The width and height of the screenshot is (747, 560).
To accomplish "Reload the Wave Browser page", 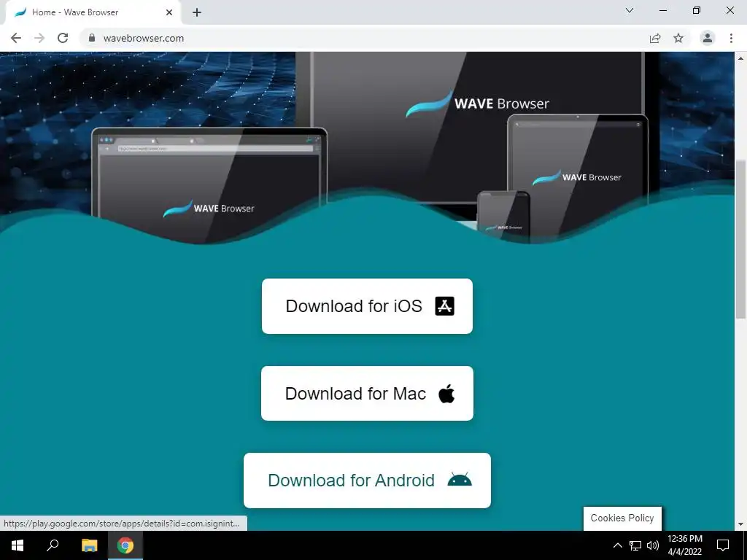I will pyautogui.click(x=63, y=38).
